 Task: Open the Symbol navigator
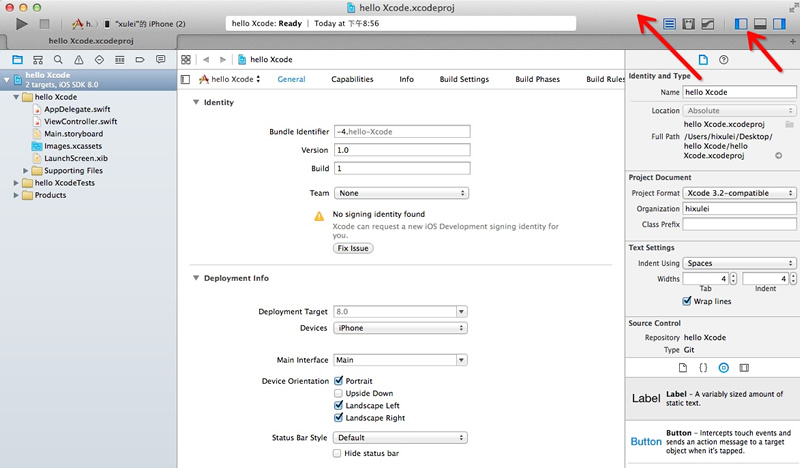38,60
